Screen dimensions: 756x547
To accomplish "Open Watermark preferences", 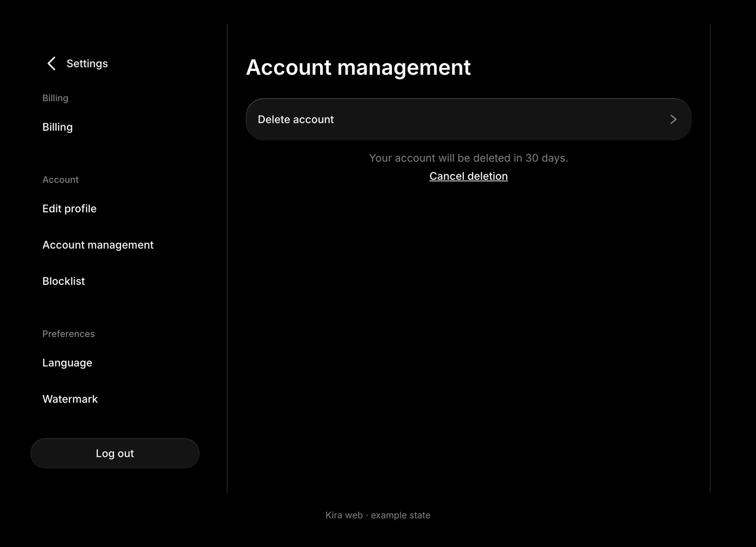I will [70, 399].
